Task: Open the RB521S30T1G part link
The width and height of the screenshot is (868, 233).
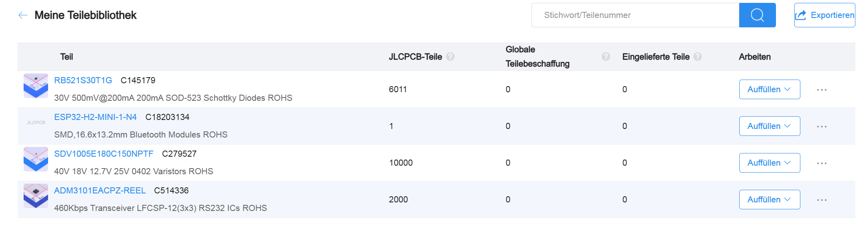Action: [83, 80]
